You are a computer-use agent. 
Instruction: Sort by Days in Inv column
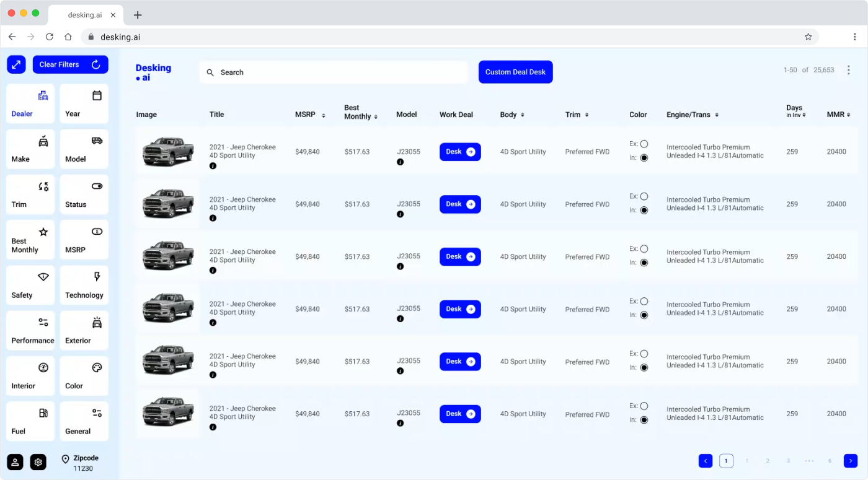pos(795,111)
